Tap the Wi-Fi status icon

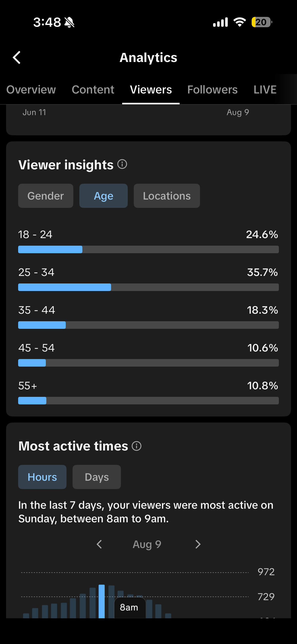tap(240, 22)
